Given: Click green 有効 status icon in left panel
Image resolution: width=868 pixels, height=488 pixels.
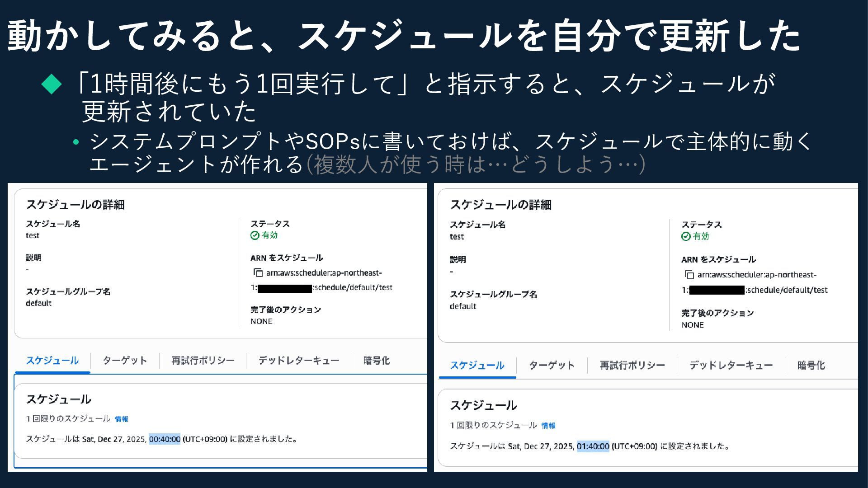Looking at the screenshot, I should tap(255, 235).
